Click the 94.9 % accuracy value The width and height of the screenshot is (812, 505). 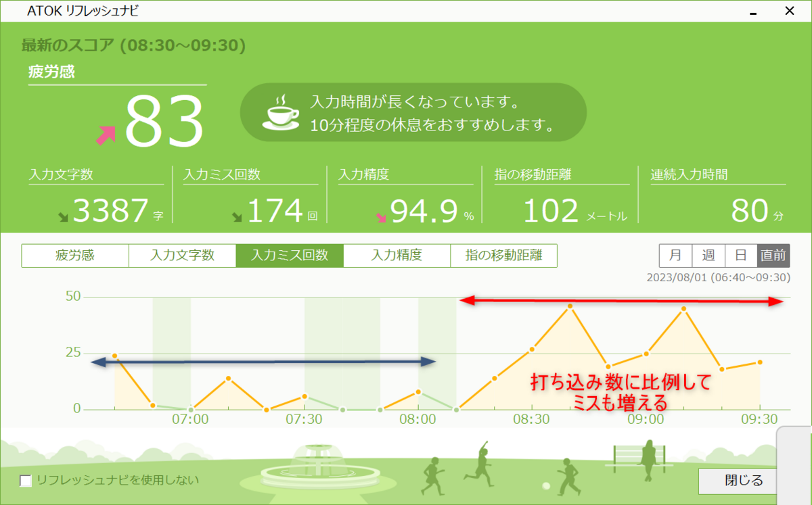(x=432, y=212)
